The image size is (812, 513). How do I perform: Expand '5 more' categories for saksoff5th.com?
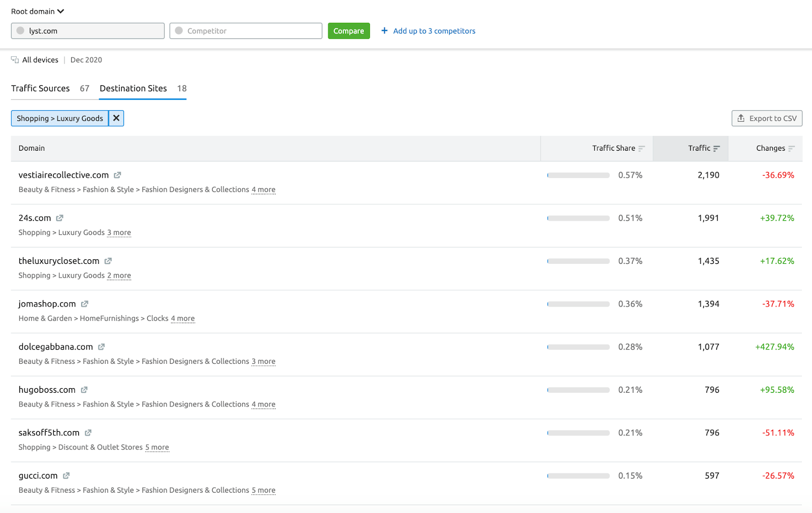point(157,448)
